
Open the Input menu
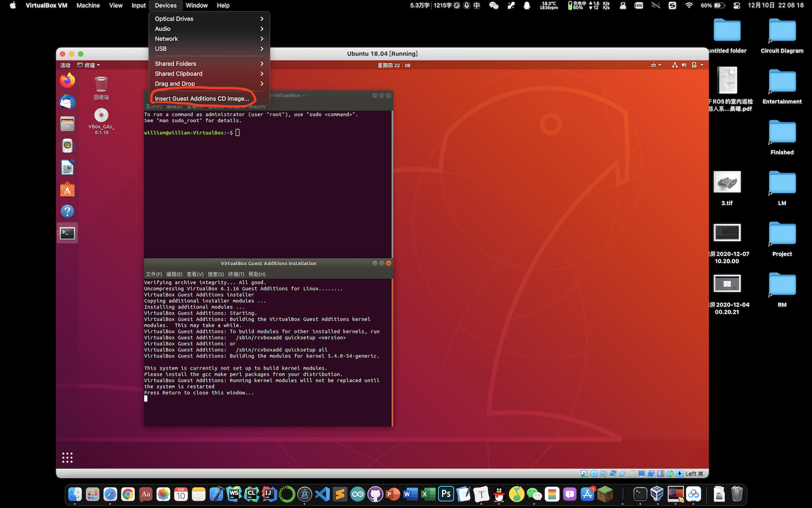point(139,5)
